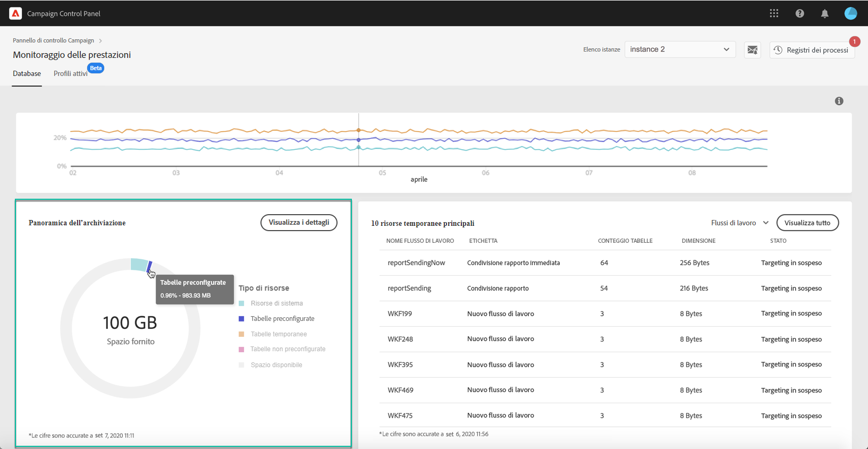Click Spazio disponibile legend swatch
The height and width of the screenshot is (449, 868).
(241, 365)
